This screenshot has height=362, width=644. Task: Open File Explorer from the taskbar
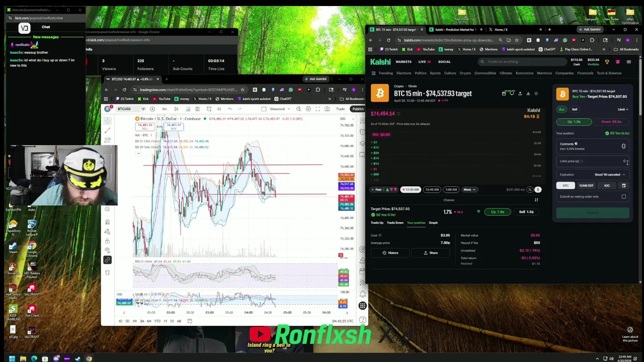point(23,358)
